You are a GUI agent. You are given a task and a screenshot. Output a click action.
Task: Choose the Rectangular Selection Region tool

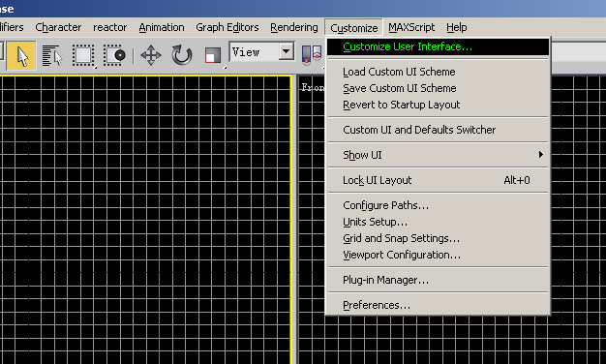83,55
